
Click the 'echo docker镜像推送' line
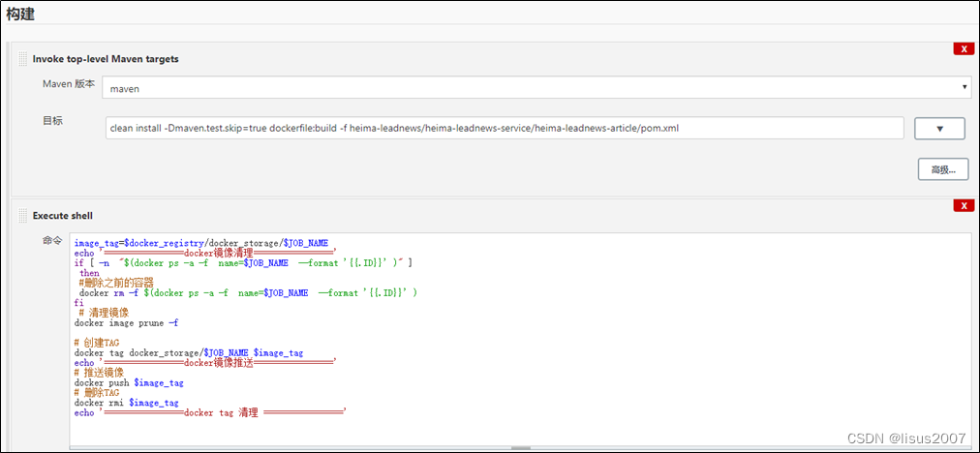pos(205,362)
